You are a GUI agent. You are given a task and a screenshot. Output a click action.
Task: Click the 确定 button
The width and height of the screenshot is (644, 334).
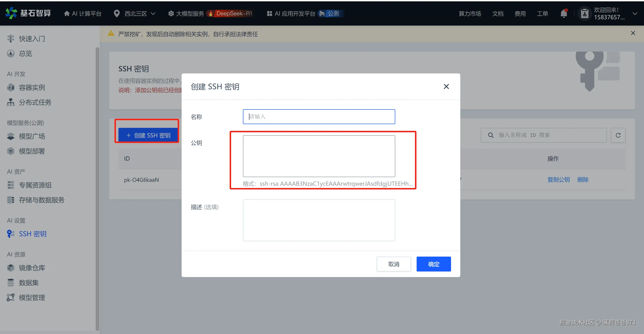click(434, 264)
